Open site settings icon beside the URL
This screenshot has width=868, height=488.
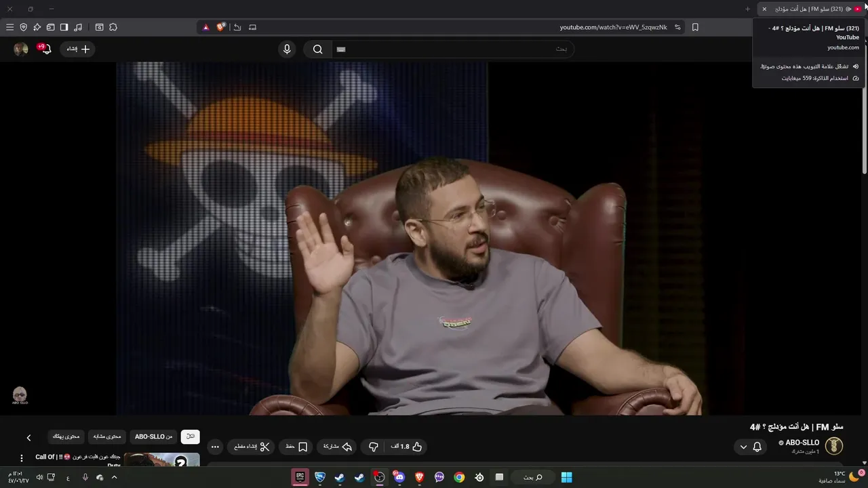(x=677, y=27)
